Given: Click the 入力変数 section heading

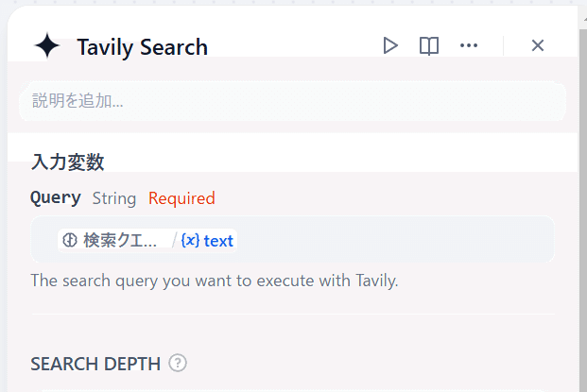Looking at the screenshot, I should pyautogui.click(x=67, y=162).
